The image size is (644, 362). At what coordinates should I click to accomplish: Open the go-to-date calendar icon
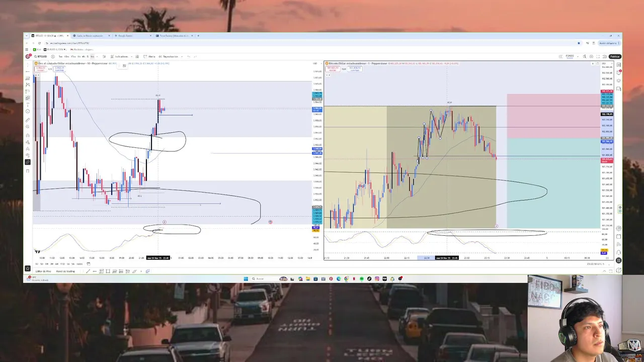click(89, 264)
